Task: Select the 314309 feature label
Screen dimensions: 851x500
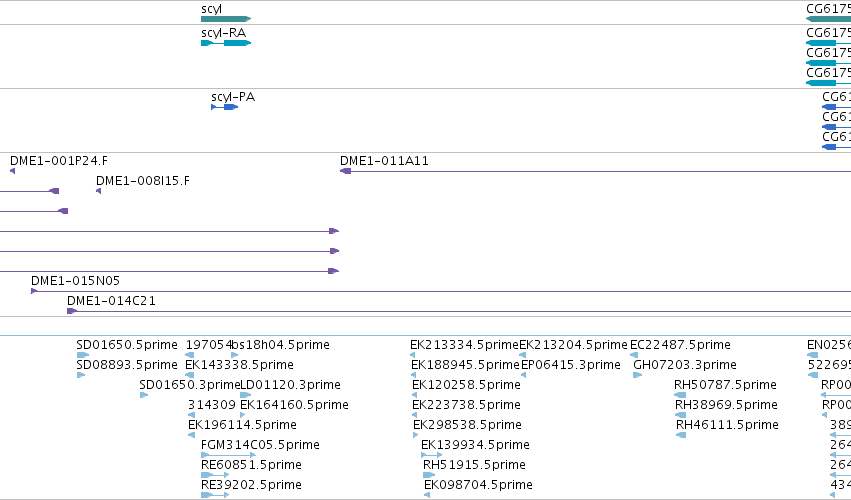Action: [x=212, y=405]
